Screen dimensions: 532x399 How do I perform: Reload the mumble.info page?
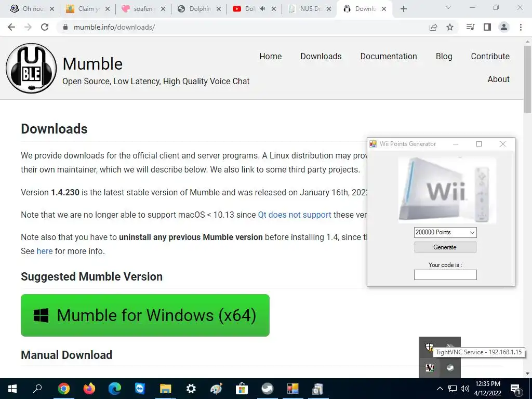[45, 27]
